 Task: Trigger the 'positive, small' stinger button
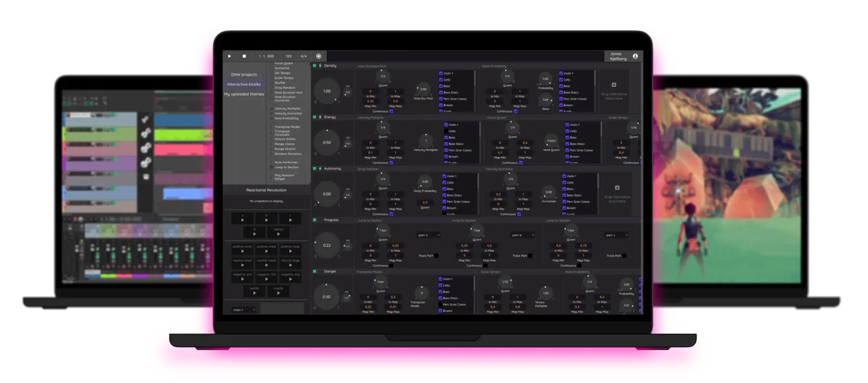pyautogui.click(x=242, y=250)
